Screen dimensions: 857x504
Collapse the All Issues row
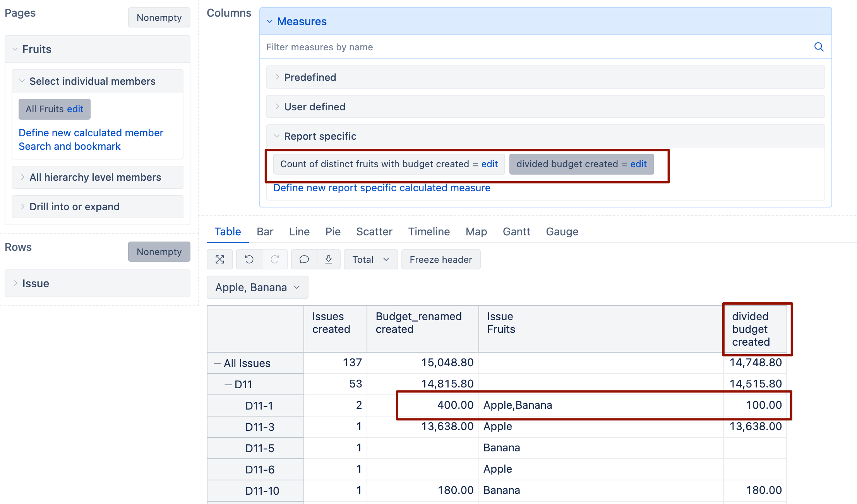[x=218, y=363]
